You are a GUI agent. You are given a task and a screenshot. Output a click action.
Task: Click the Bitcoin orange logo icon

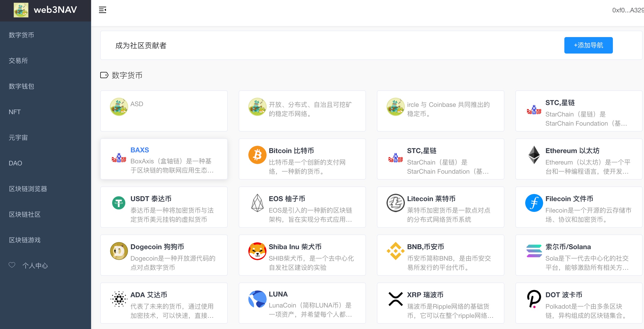click(257, 155)
